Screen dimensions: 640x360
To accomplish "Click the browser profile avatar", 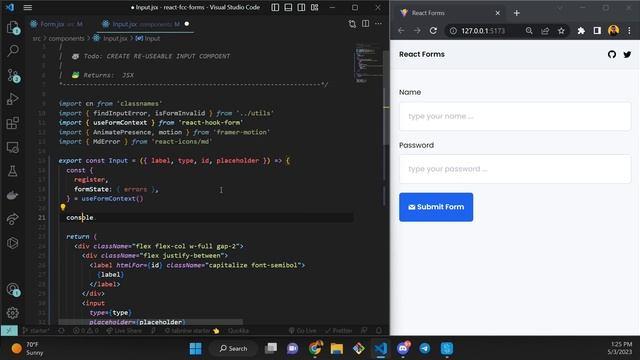I will pyautogui.click(x=613, y=30).
